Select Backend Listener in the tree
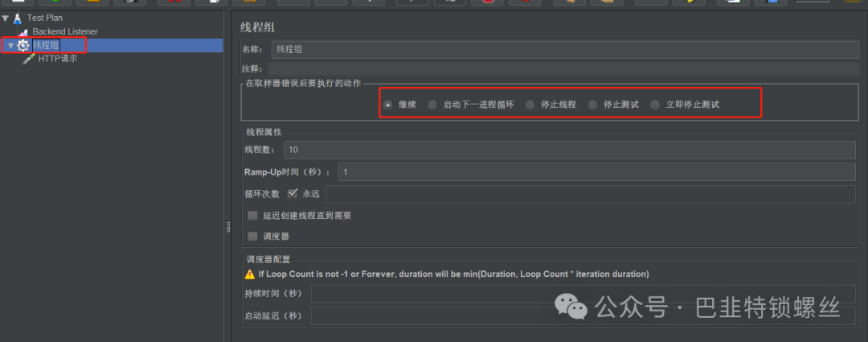 pyautogui.click(x=65, y=31)
